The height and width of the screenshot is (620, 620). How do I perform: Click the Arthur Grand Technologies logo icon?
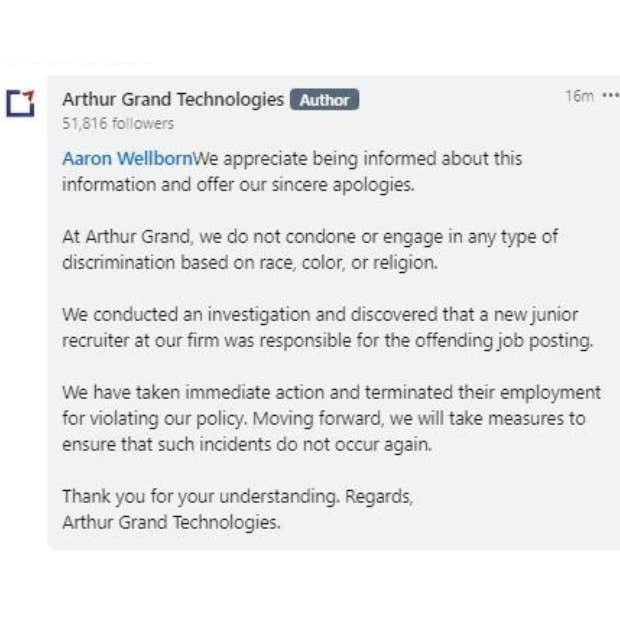pyautogui.click(x=20, y=102)
